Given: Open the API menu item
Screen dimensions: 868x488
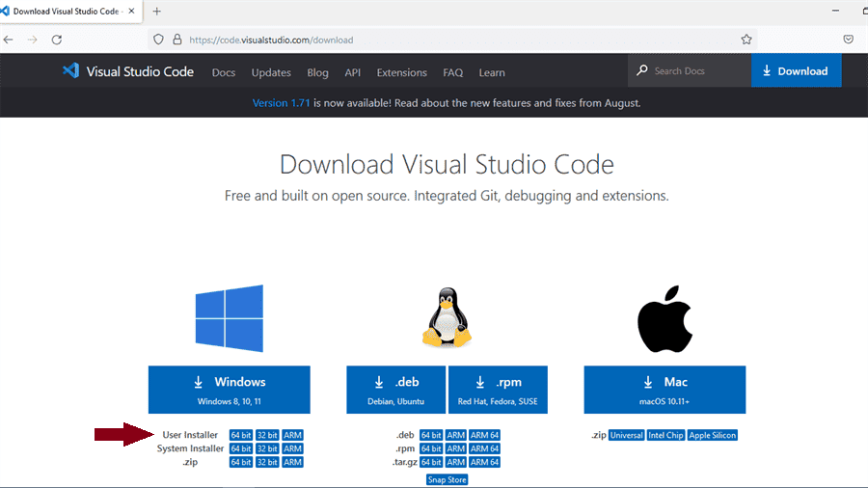Looking at the screenshot, I should click(353, 72).
